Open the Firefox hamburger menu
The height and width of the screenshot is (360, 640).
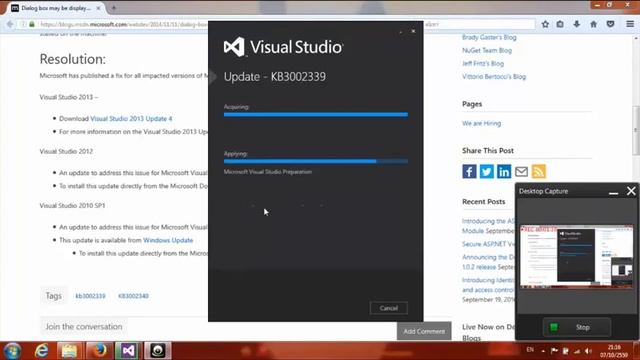(x=630, y=24)
